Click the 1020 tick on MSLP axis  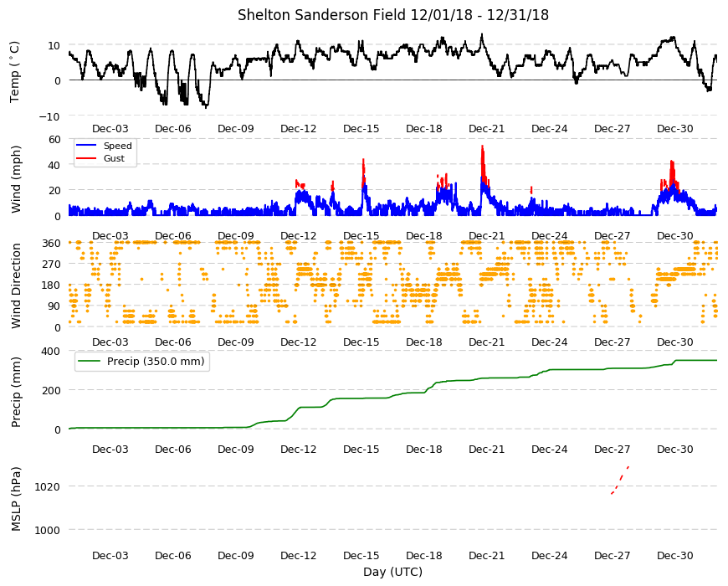[48, 486]
